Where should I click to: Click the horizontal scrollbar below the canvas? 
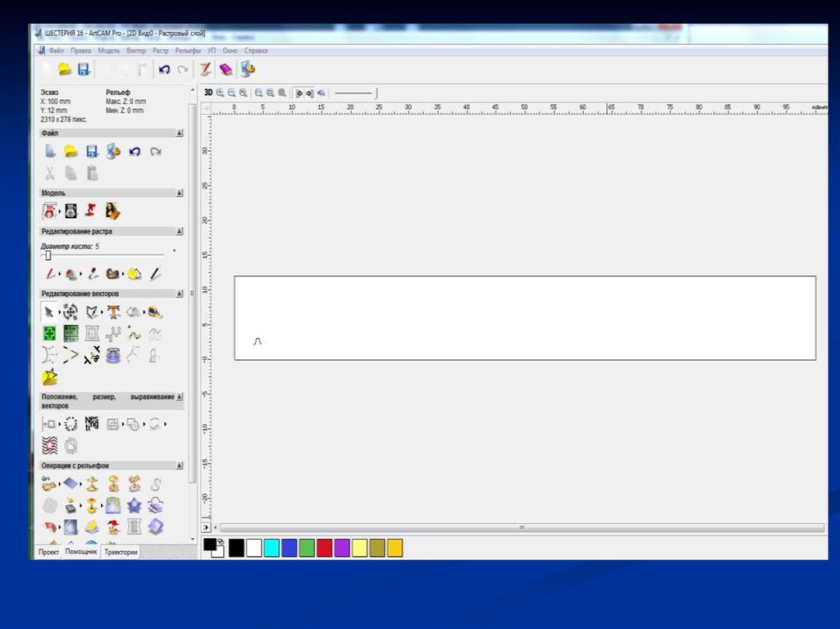click(x=522, y=527)
